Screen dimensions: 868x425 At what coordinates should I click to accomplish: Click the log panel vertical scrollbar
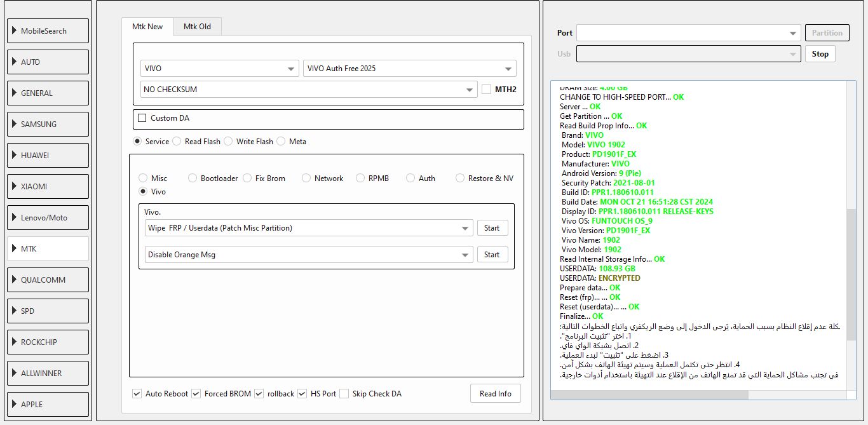point(851,274)
